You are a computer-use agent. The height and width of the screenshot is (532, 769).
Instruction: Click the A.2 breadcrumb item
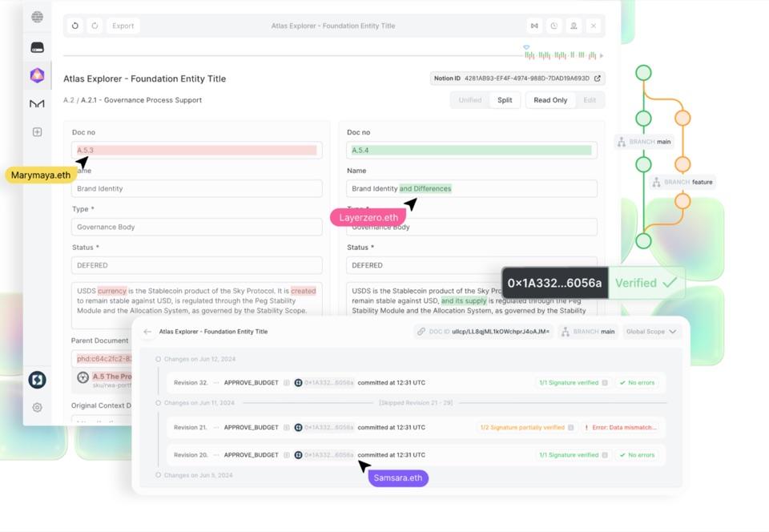pos(69,100)
